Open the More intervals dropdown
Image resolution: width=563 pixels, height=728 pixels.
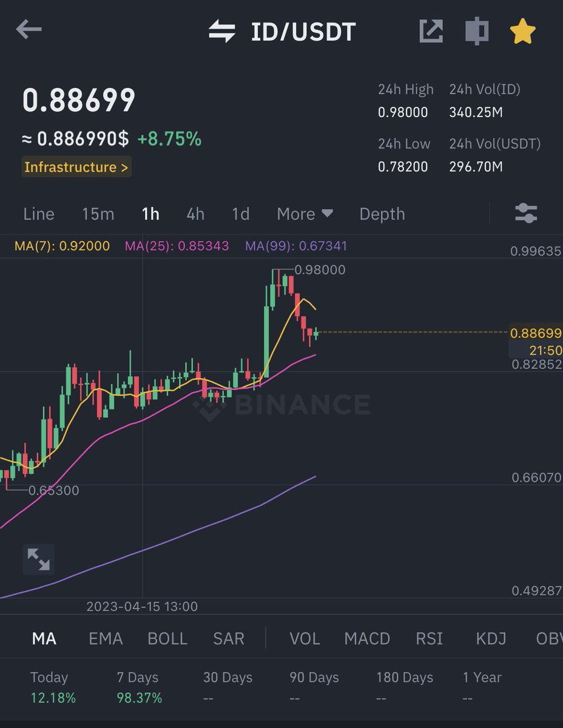305,214
